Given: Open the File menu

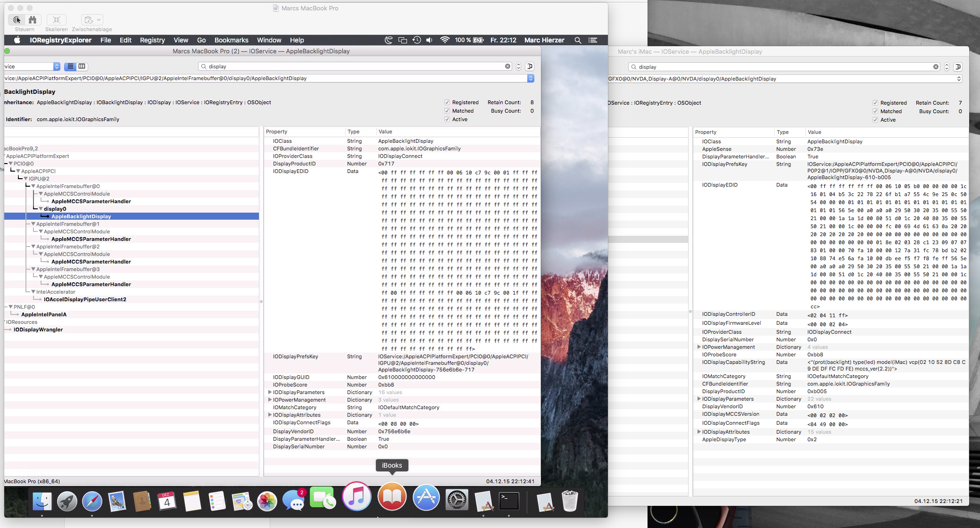Looking at the screenshot, I should (x=106, y=40).
